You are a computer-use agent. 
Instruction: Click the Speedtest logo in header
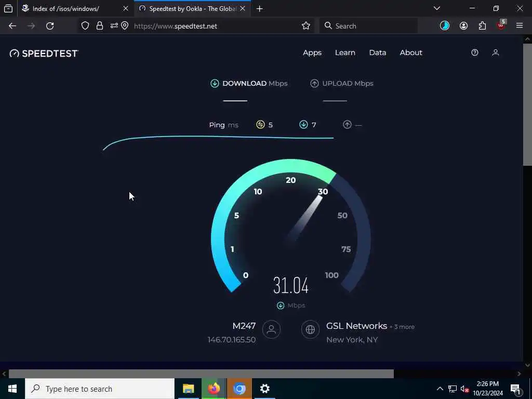pos(44,54)
